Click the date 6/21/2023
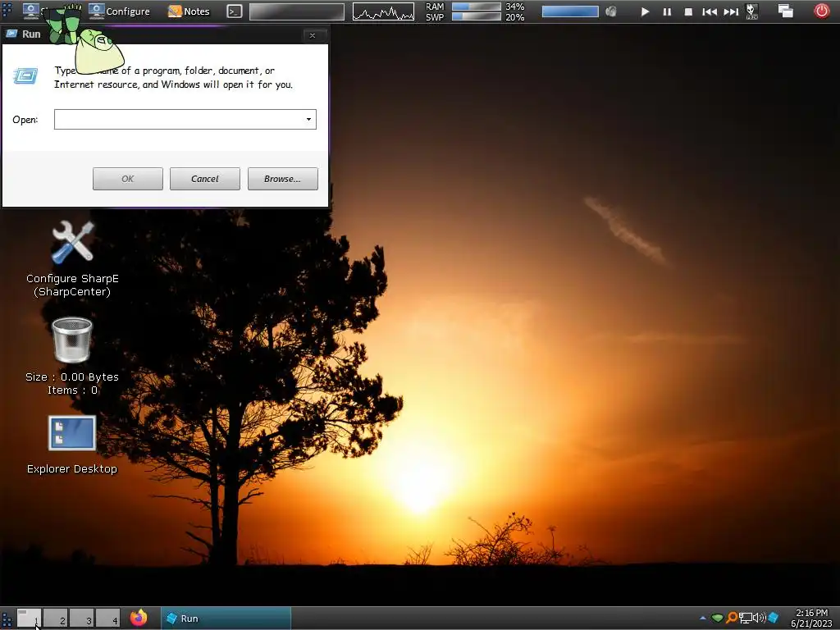Screen dimensions: 840x630 tap(811, 623)
